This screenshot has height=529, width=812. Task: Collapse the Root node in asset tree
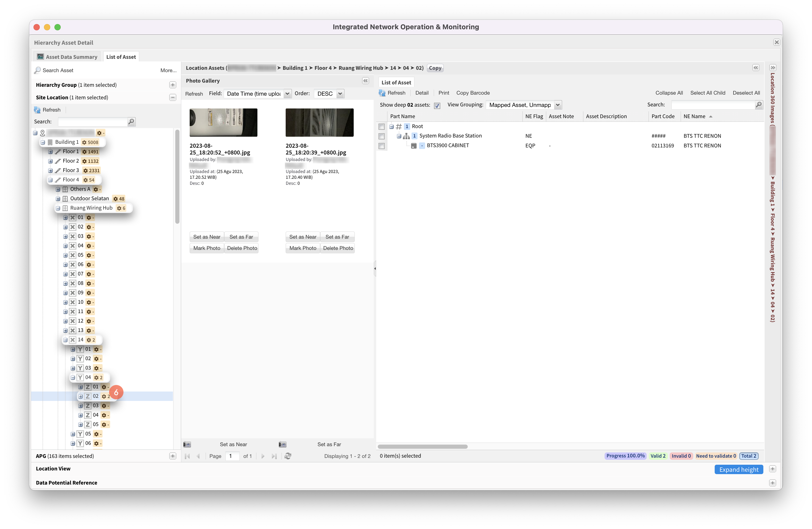[x=392, y=127]
